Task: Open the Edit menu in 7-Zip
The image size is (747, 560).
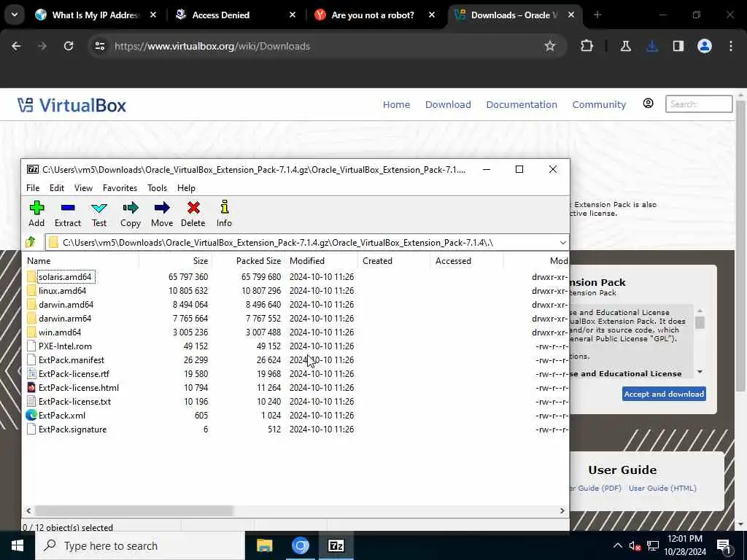Action: click(57, 188)
